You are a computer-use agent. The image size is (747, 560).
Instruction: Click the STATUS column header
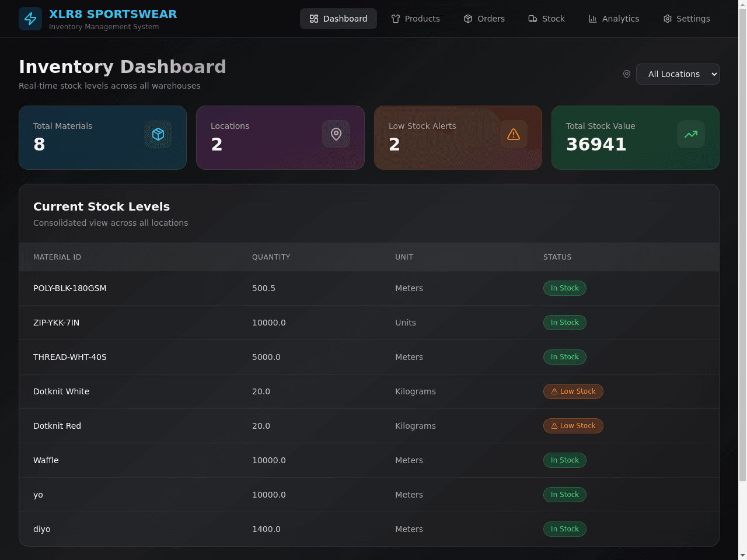point(557,257)
